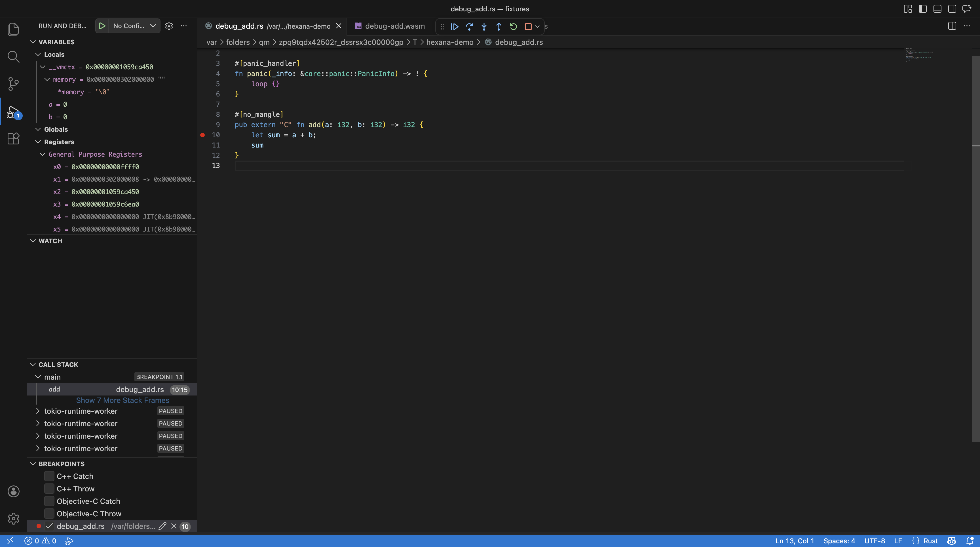The height and width of the screenshot is (547, 980).
Task: Open launch.json via debug gear icon
Action: click(169, 26)
